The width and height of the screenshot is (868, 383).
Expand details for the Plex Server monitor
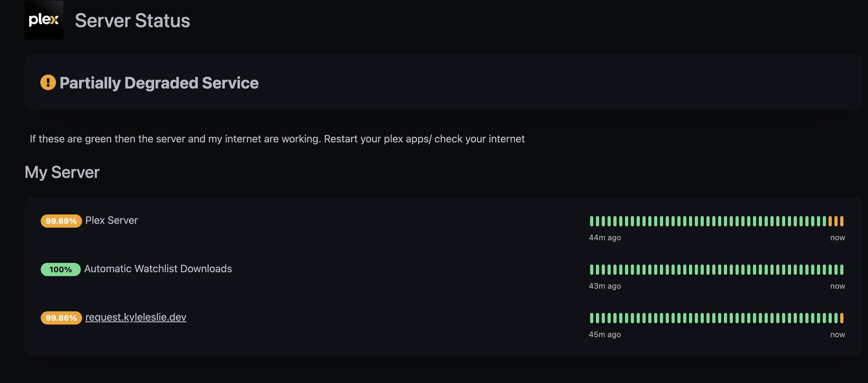click(111, 221)
